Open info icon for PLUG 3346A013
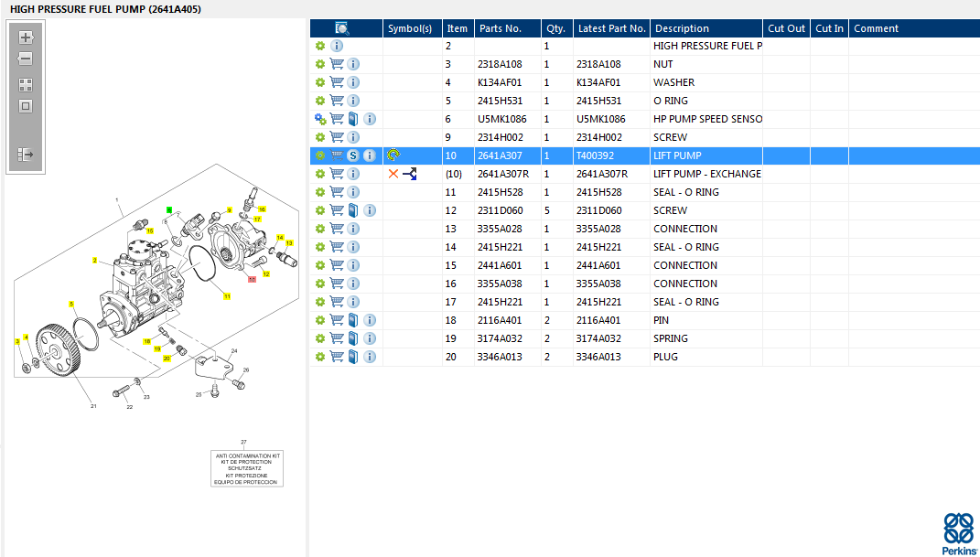The width and height of the screenshot is (980, 557). pos(370,358)
